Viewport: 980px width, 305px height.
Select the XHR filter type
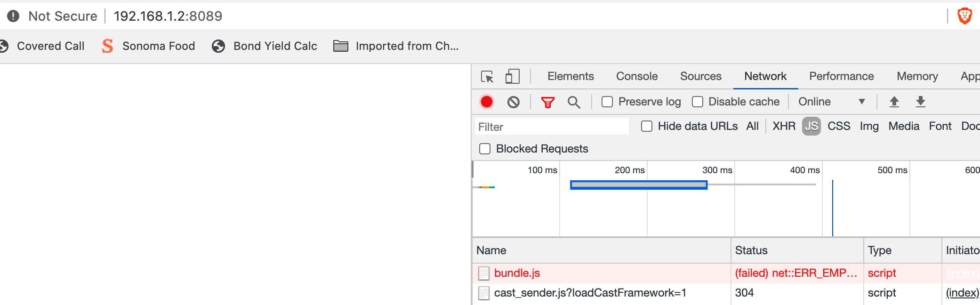pyautogui.click(x=784, y=126)
